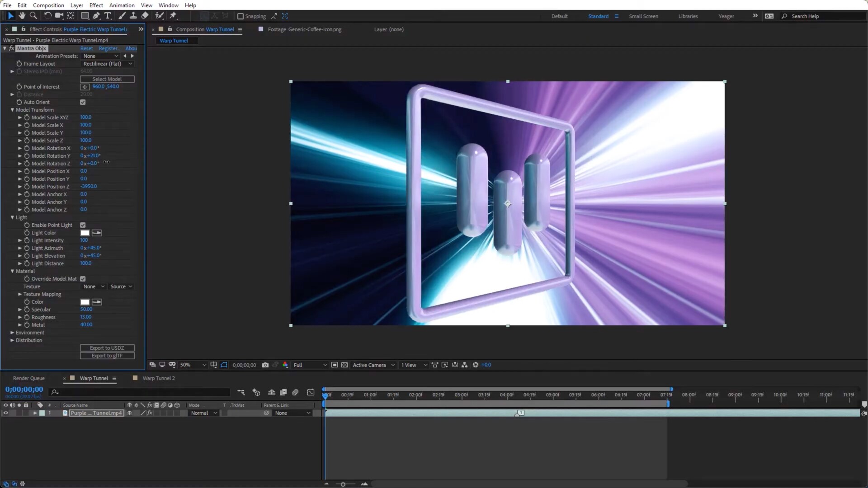This screenshot has height=488, width=868.
Task: Switch to the Warp Tunnel 2 timeline tab
Action: click(x=158, y=378)
